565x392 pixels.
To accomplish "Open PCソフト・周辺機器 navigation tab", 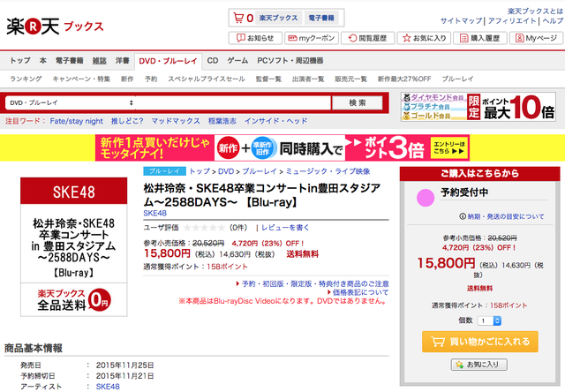I will coord(290,61).
